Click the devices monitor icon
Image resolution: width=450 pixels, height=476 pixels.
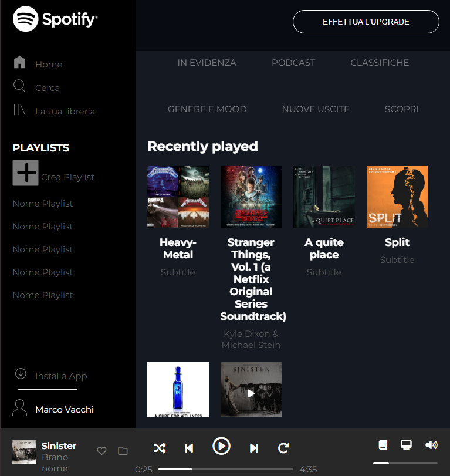pos(405,445)
